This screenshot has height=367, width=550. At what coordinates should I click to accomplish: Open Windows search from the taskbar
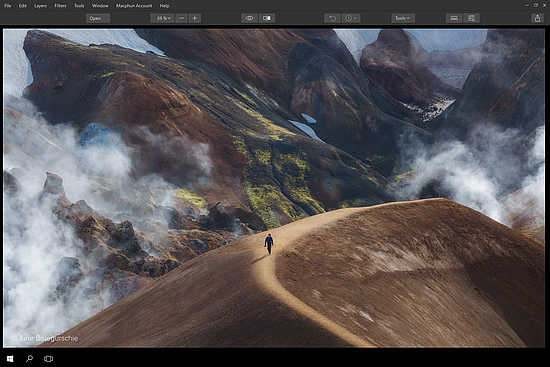pos(29,359)
